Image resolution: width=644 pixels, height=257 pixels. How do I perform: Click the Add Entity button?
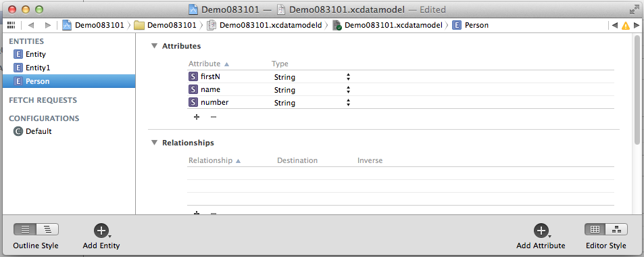point(101,231)
